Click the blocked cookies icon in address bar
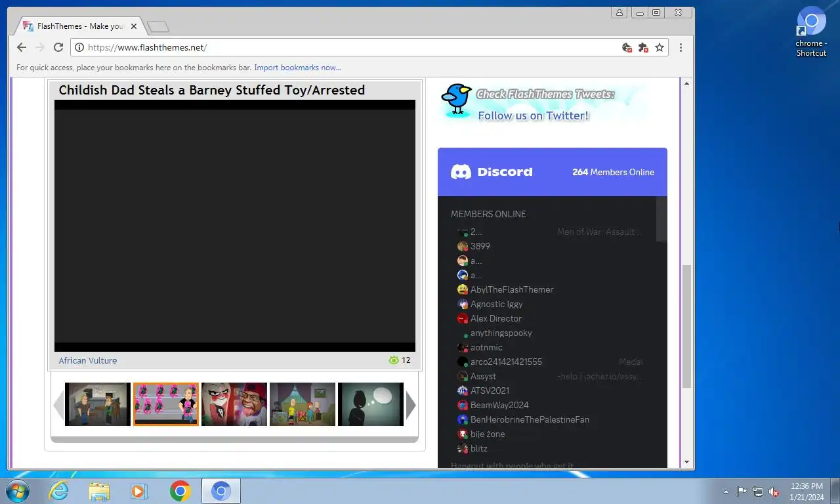 627,47
